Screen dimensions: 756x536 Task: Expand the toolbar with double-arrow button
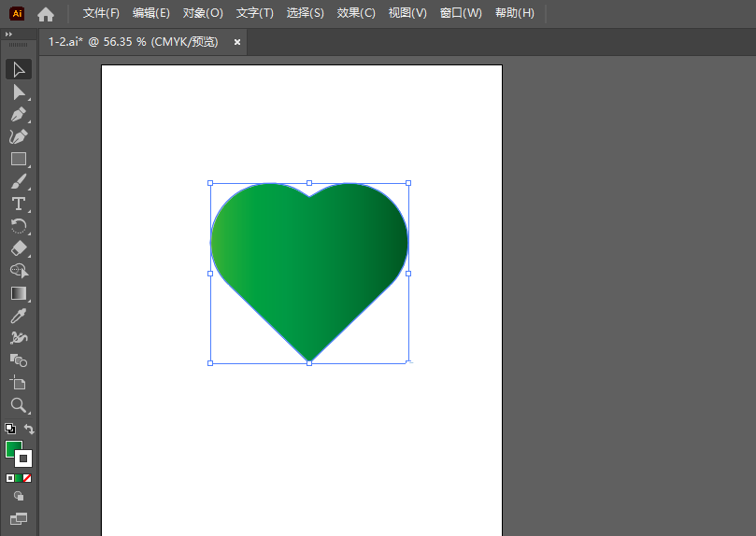[x=9, y=34]
